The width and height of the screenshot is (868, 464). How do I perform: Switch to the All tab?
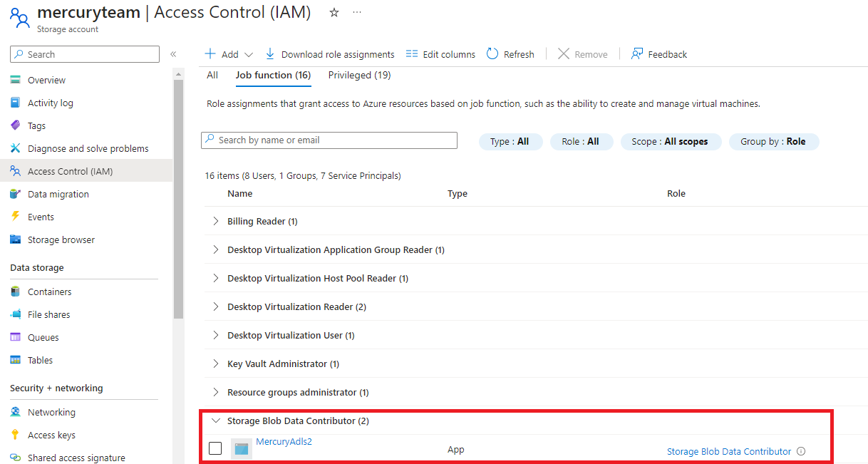point(212,75)
